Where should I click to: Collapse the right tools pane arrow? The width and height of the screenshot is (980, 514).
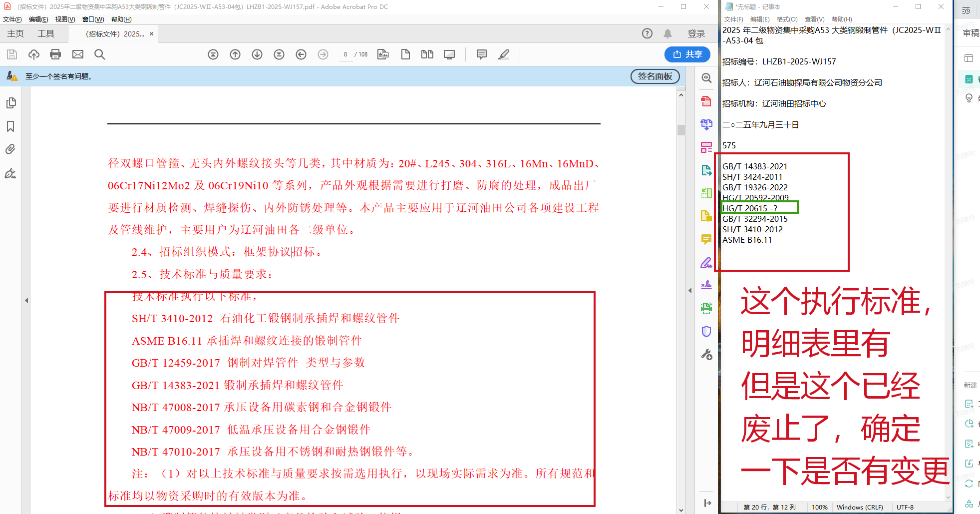[689, 290]
